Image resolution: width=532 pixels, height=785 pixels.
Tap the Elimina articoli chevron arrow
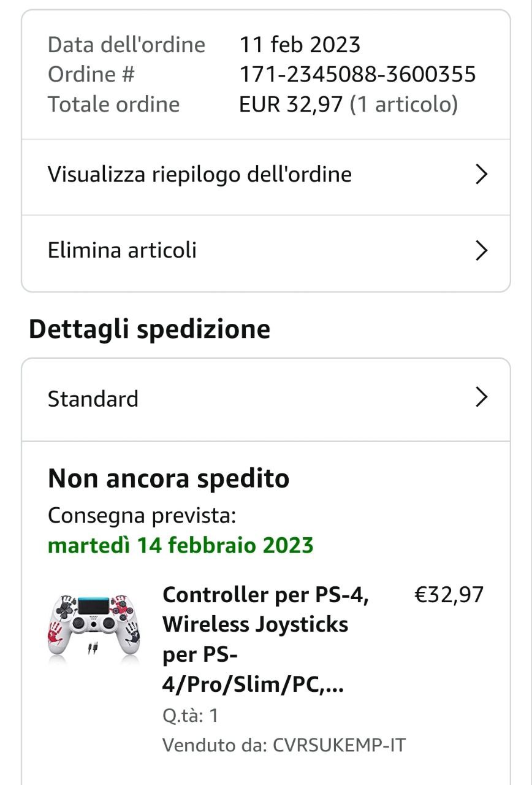pos(482,250)
